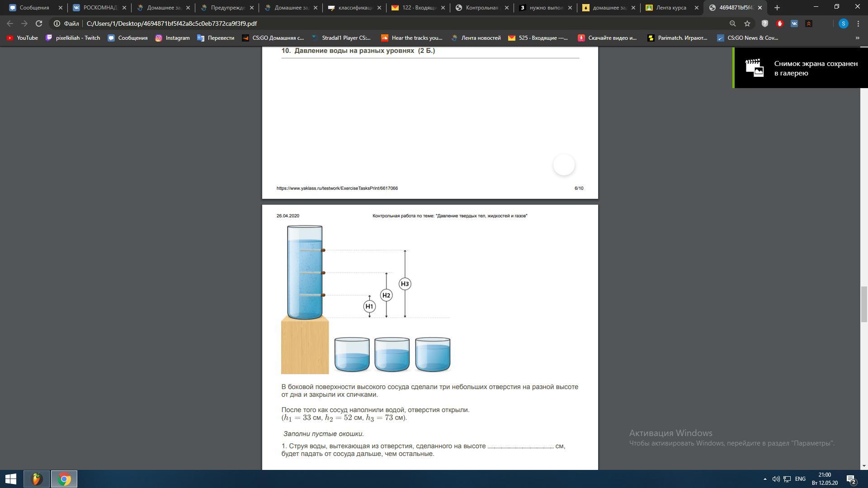Open Windows Start menu

tap(11, 479)
